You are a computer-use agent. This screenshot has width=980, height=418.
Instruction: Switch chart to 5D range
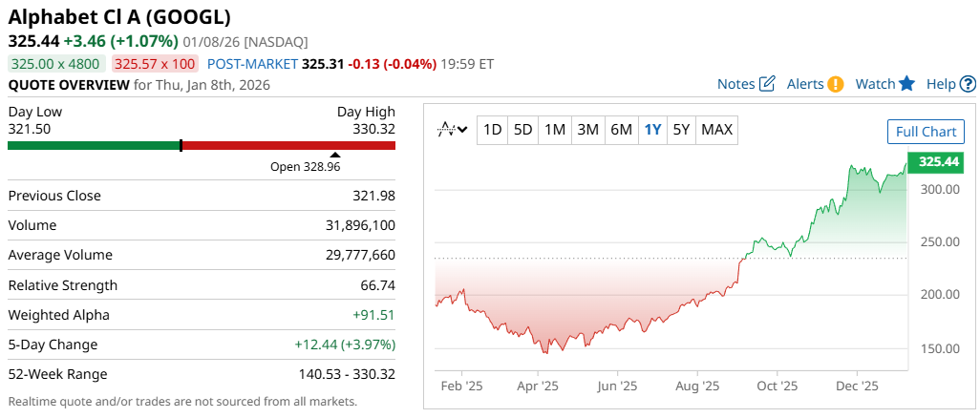click(523, 130)
